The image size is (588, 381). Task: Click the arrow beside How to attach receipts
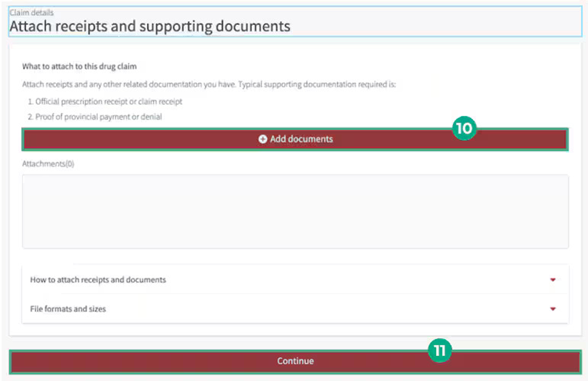tap(553, 280)
